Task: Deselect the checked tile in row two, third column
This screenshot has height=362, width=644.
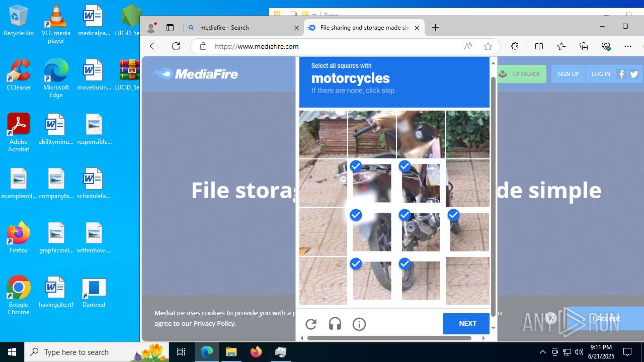Action: click(x=421, y=183)
